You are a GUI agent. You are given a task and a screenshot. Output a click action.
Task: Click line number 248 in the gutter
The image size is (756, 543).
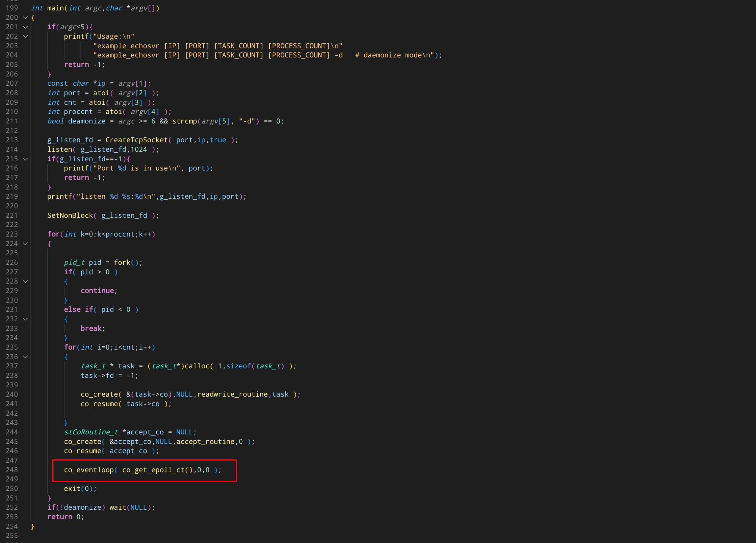pos(12,470)
